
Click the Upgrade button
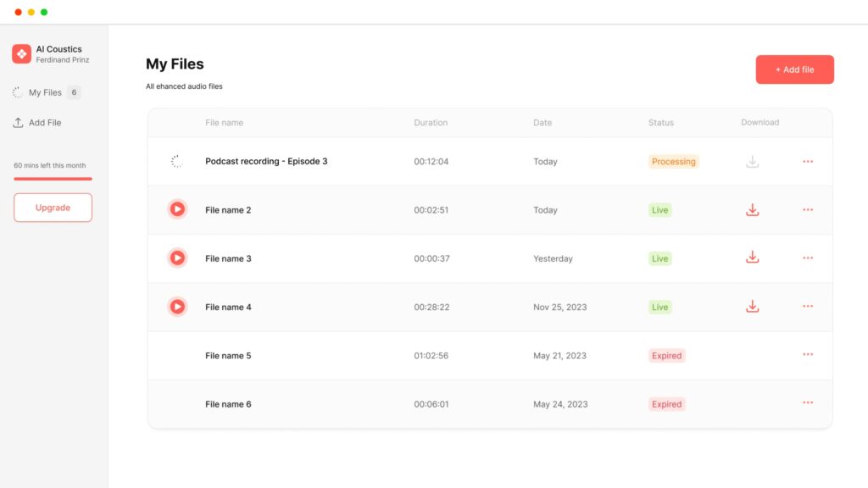click(53, 208)
